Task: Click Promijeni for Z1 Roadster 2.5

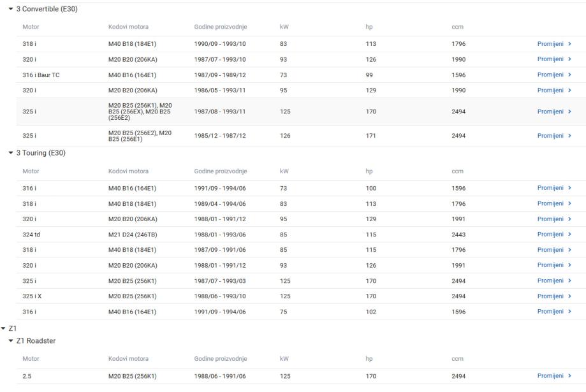Action: (550, 375)
